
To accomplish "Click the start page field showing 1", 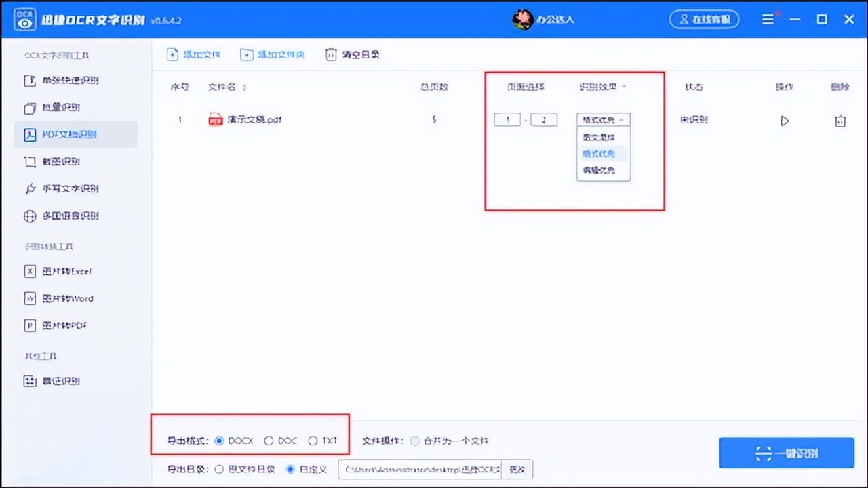I will [x=507, y=120].
